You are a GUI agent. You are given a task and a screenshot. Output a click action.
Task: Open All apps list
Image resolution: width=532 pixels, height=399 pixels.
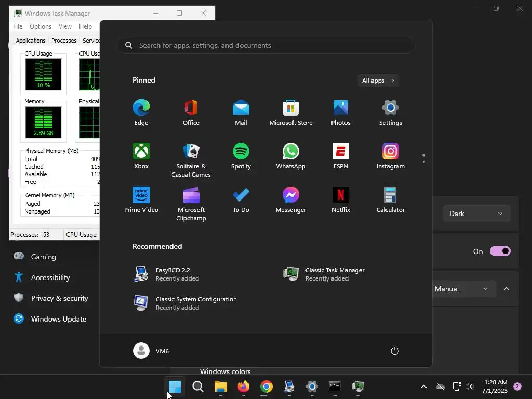[378, 81]
